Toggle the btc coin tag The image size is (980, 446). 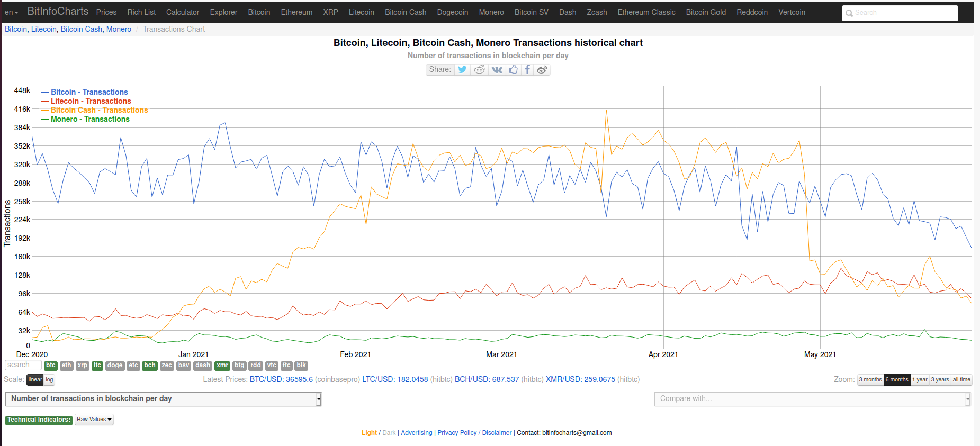tap(51, 366)
